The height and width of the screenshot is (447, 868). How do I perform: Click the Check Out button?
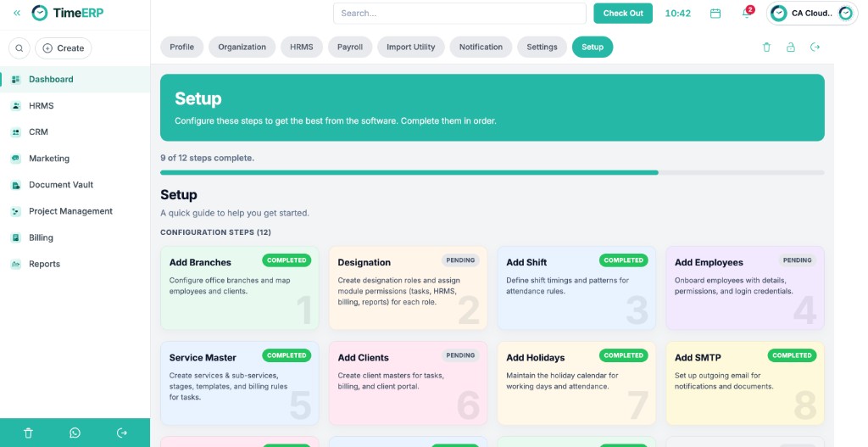point(623,14)
